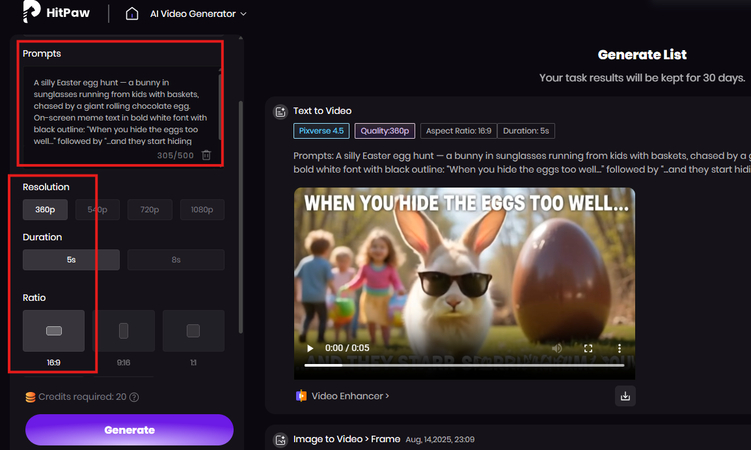Click the Aspect Ratio: 16:9 tag
This screenshot has height=450, width=751.
(x=458, y=131)
